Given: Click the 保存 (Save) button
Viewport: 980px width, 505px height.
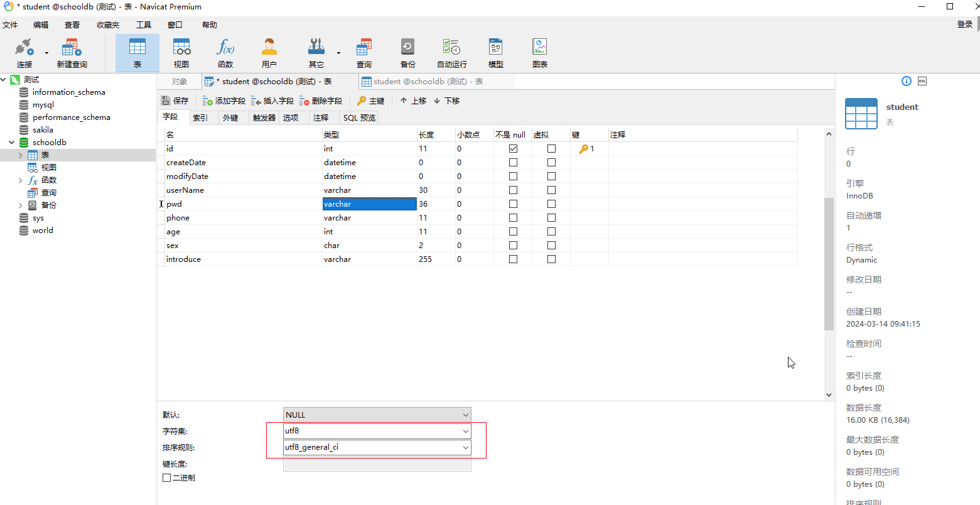Looking at the screenshot, I should (174, 100).
